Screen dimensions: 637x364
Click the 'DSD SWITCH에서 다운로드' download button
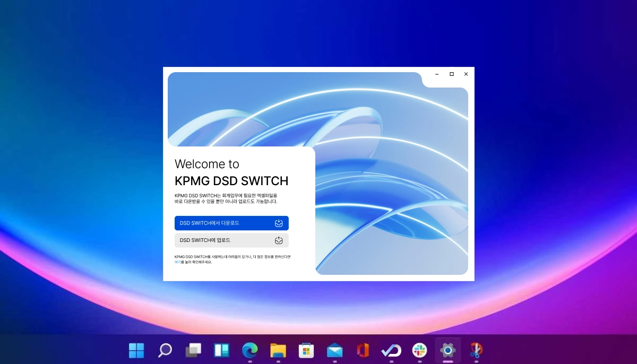point(231,223)
